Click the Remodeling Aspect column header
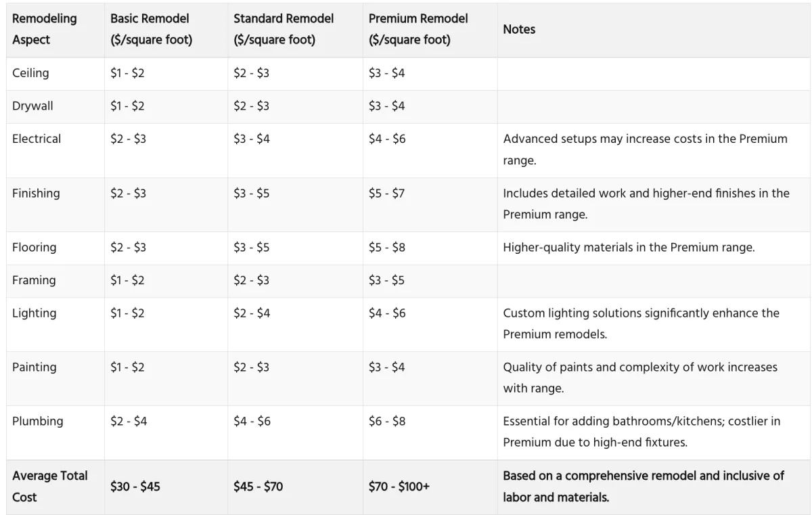The image size is (812, 515). pyautogui.click(x=45, y=29)
